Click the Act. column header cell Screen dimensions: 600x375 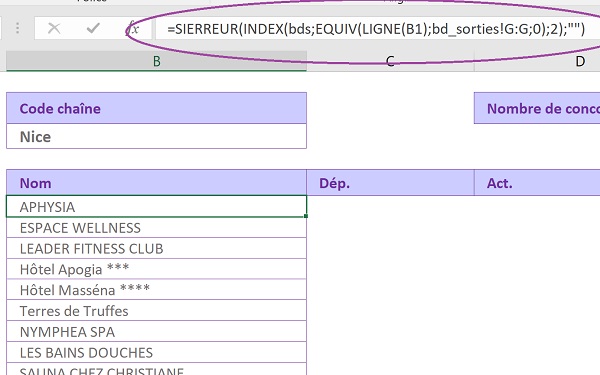[537, 183]
